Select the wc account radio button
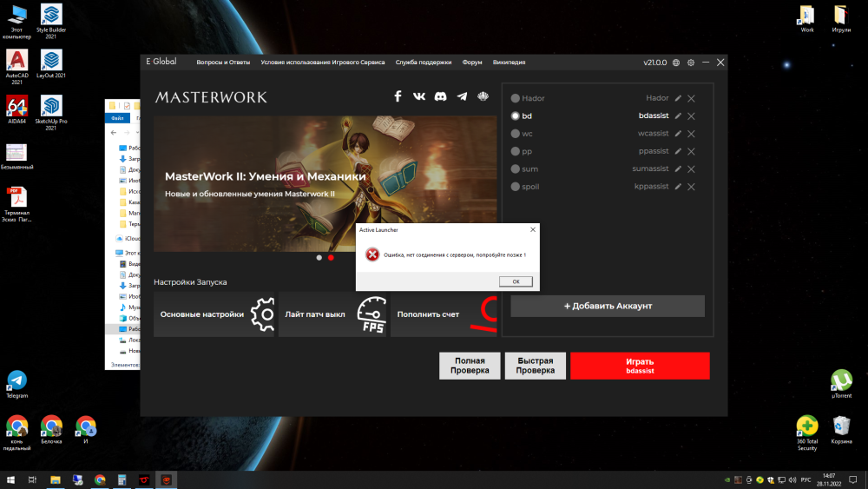The image size is (868, 489). coord(516,134)
